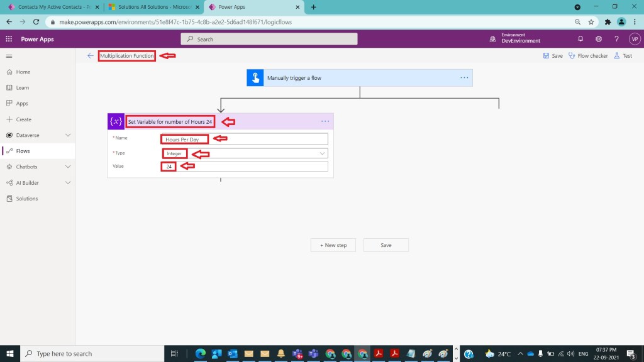
Task: Open the settings gear in header
Action: (x=599, y=39)
